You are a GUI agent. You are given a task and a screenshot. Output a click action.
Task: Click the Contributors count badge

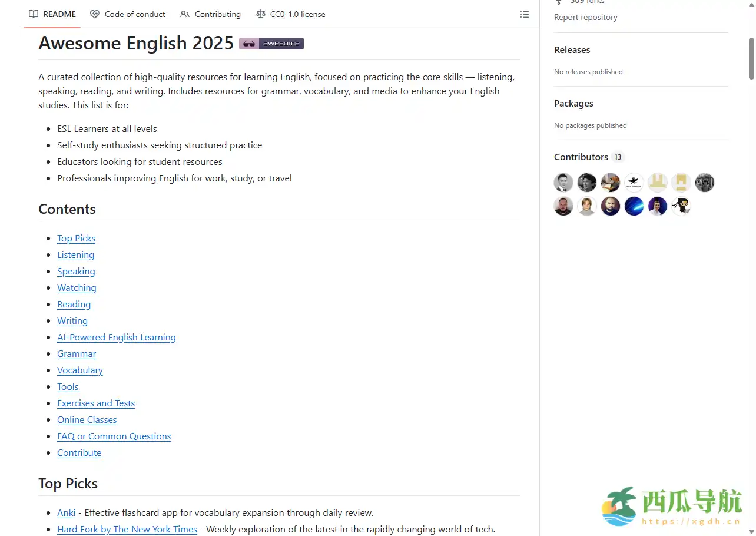[x=617, y=157]
